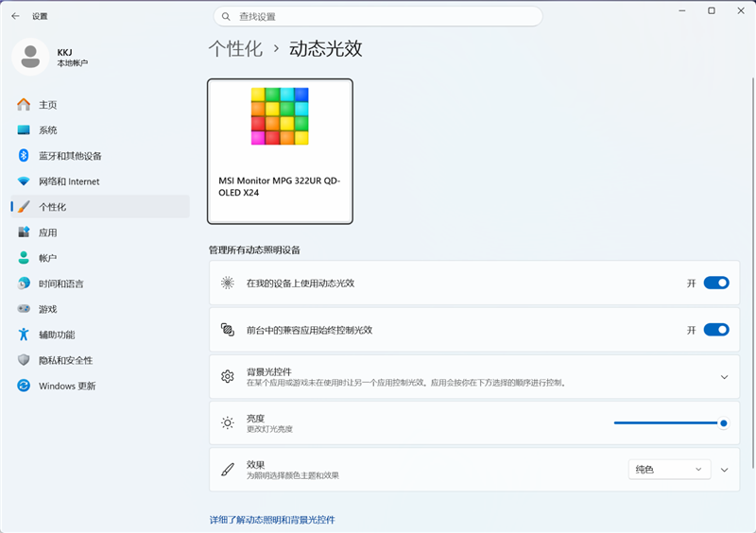Open Windows 更新 page
This screenshot has width=756, height=533.
click(100, 386)
